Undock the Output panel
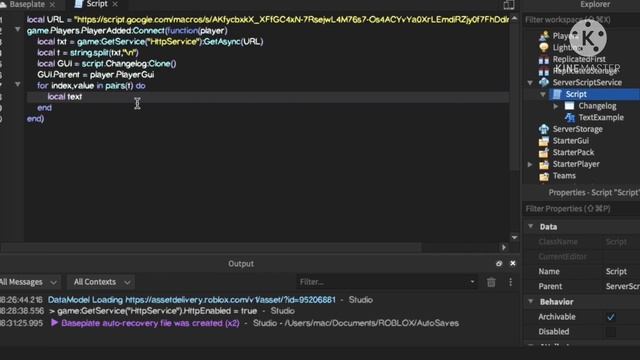 point(499,264)
